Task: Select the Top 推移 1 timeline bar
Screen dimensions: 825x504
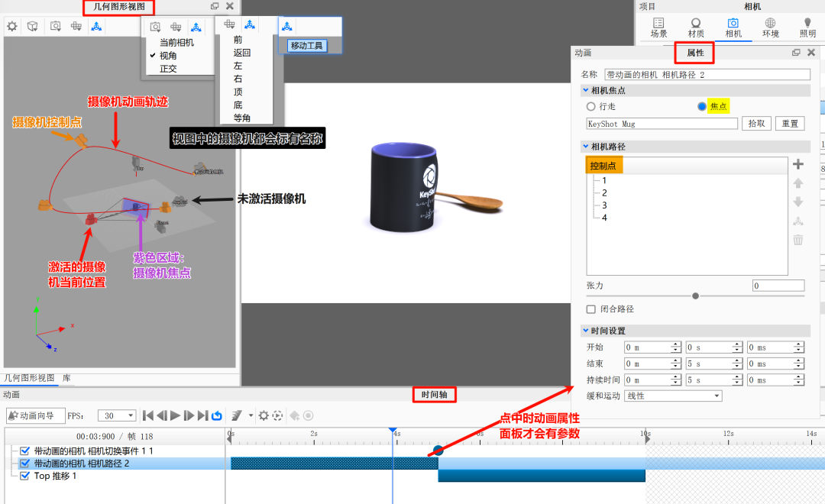Action: click(x=542, y=476)
